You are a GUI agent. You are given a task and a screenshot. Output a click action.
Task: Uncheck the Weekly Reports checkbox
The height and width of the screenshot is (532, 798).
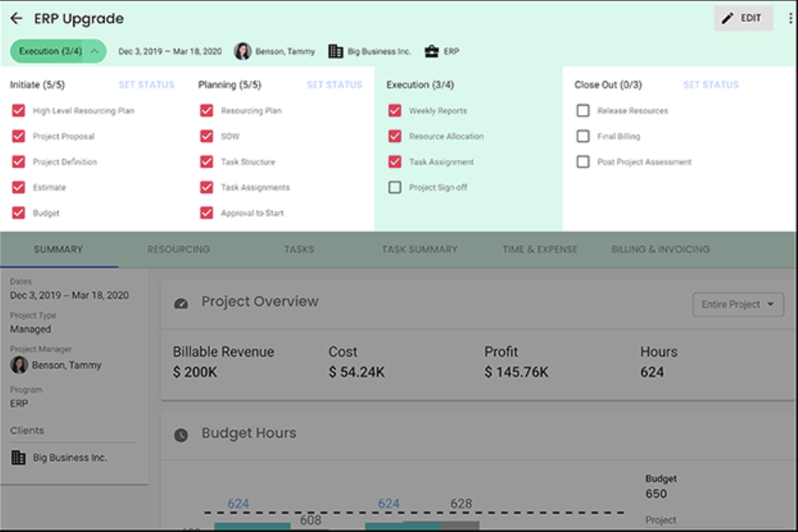[x=395, y=111]
